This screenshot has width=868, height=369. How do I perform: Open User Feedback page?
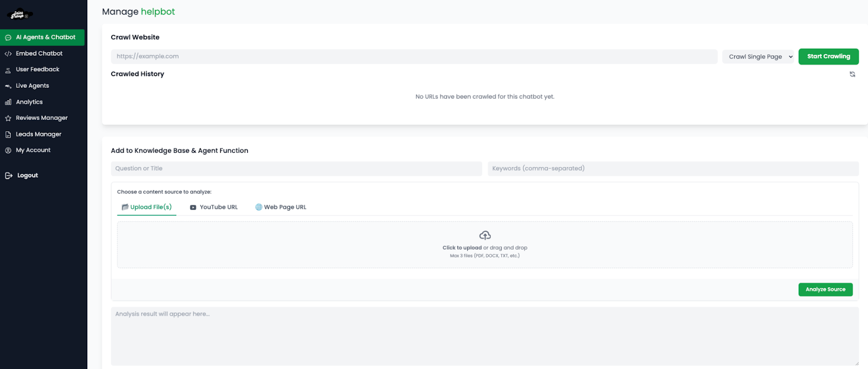[x=37, y=69]
